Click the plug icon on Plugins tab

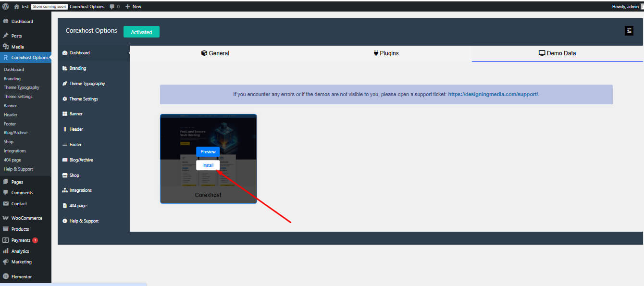[376, 53]
